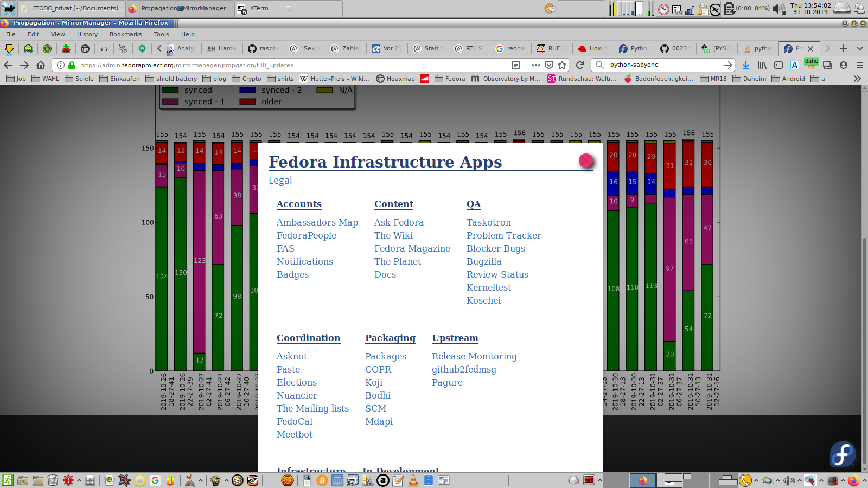Reload the current page
Image resolution: width=868 pixels, height=488 pixels.
point(580,65)
